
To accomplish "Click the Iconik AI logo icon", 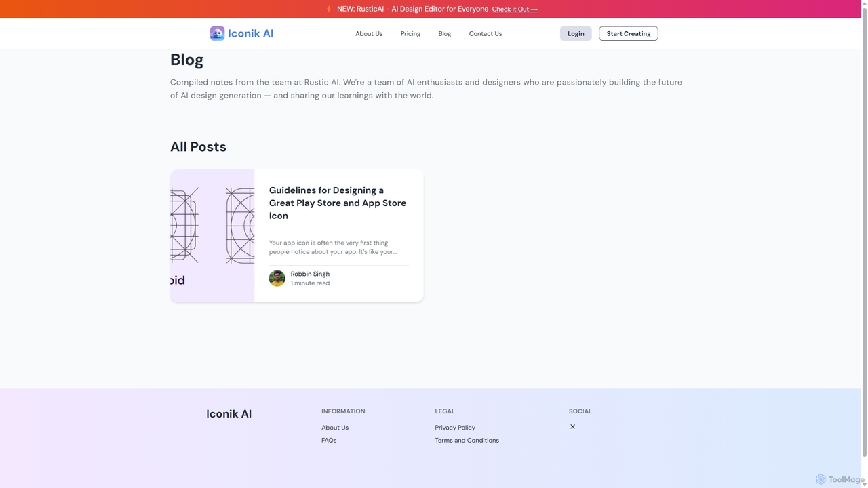I will (x=217, y=33).
